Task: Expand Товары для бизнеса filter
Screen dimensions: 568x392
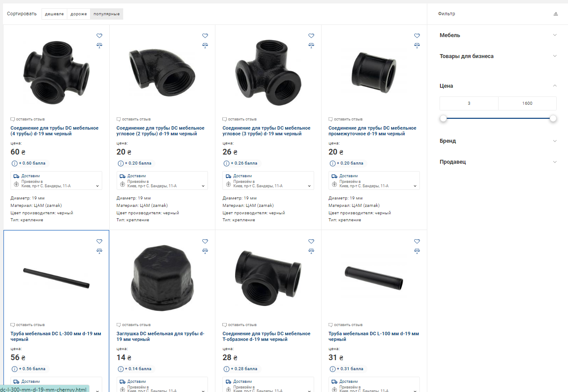Action: pyautogui.click(x=498, y=56)
